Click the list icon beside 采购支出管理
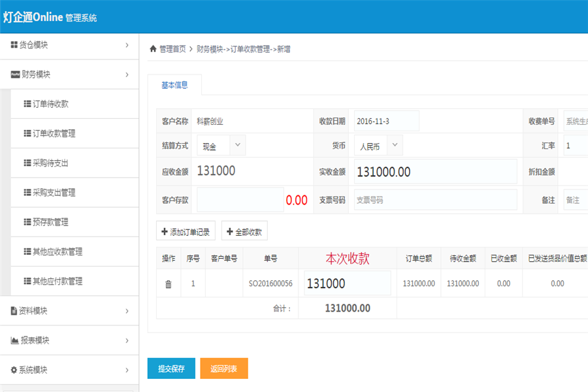The image size is (588, 392). tap(27, 193)
